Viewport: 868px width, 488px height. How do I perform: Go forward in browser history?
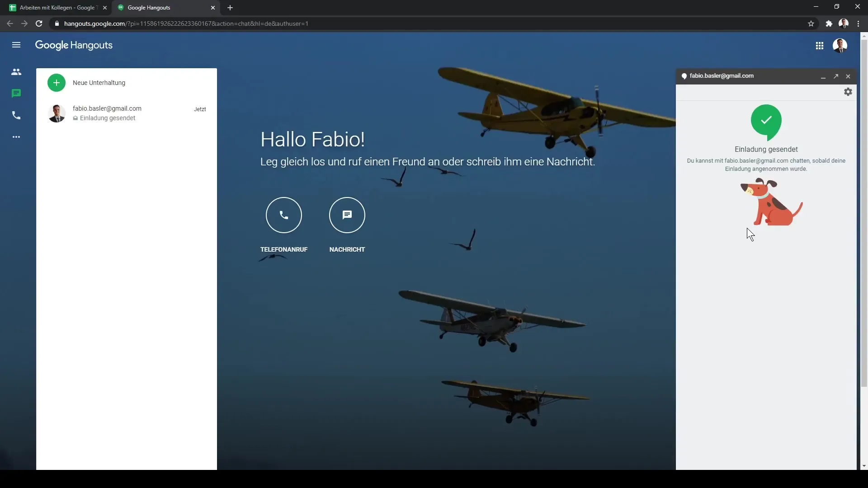pos(24,23)
